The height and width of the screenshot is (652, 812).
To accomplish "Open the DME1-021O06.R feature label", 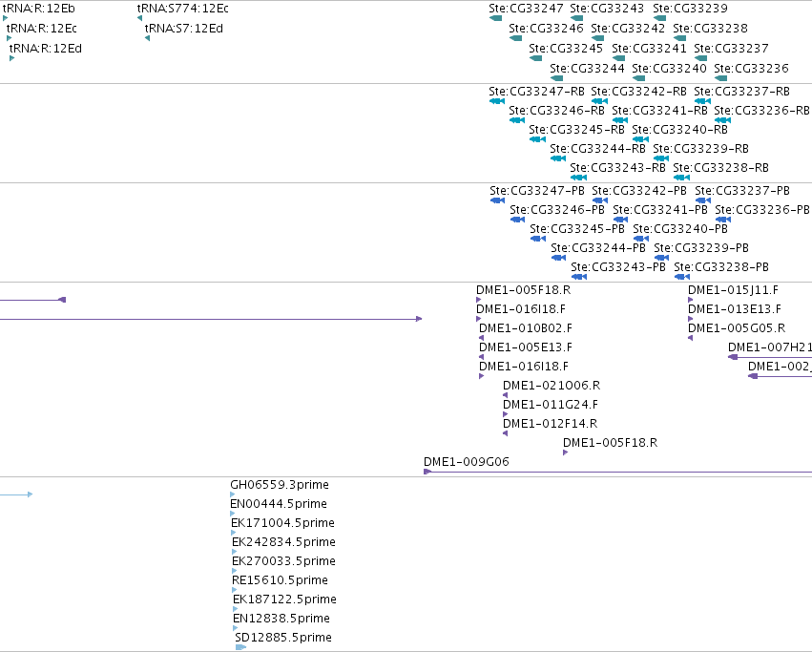I will coord(552,386).
